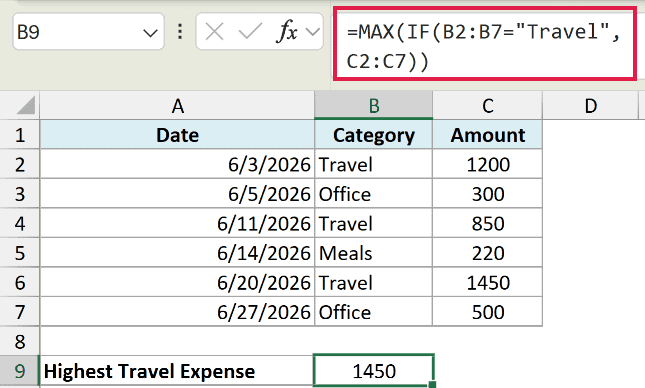This screenshot has width=645, height=388.
Task: Click the 6/3/2026 date cell
Action: click(x=177, y=165)
